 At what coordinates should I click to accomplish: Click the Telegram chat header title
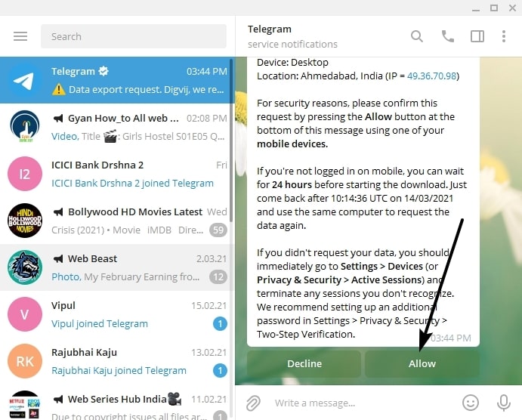(x=270, y=29)
